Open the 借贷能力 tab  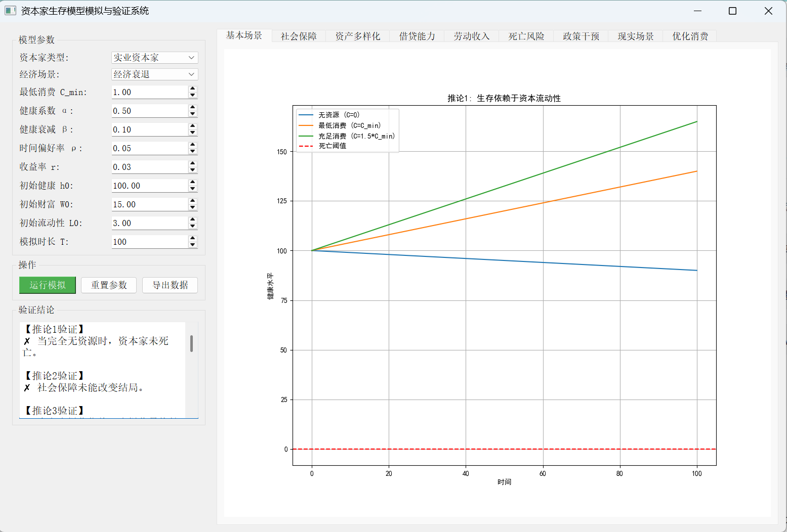pyautogui.click(x=417, y=36)
